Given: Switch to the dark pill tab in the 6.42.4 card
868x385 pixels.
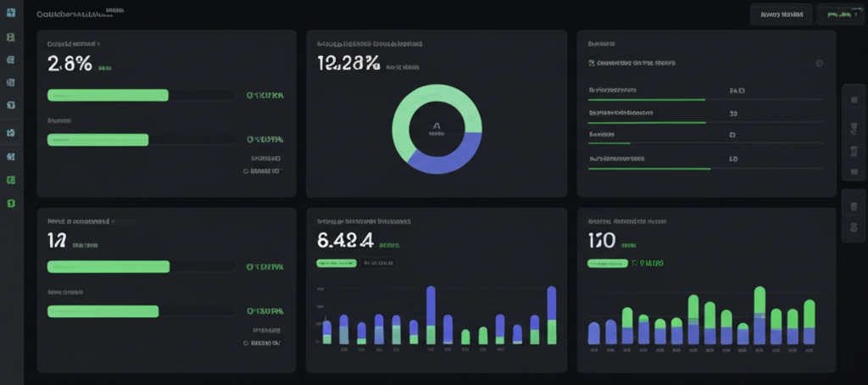Looking at the screenshot, I should (x=379, y=263).
